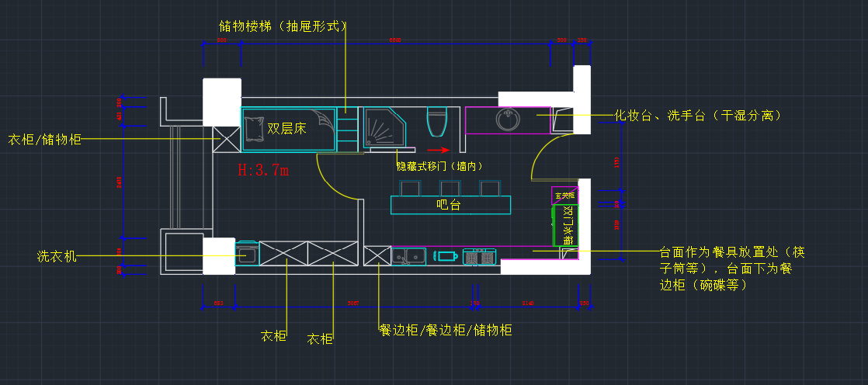Viewport: 868px width, 385px height.
Task: Select the 2140 dimension value
Action: pos(527,303)
